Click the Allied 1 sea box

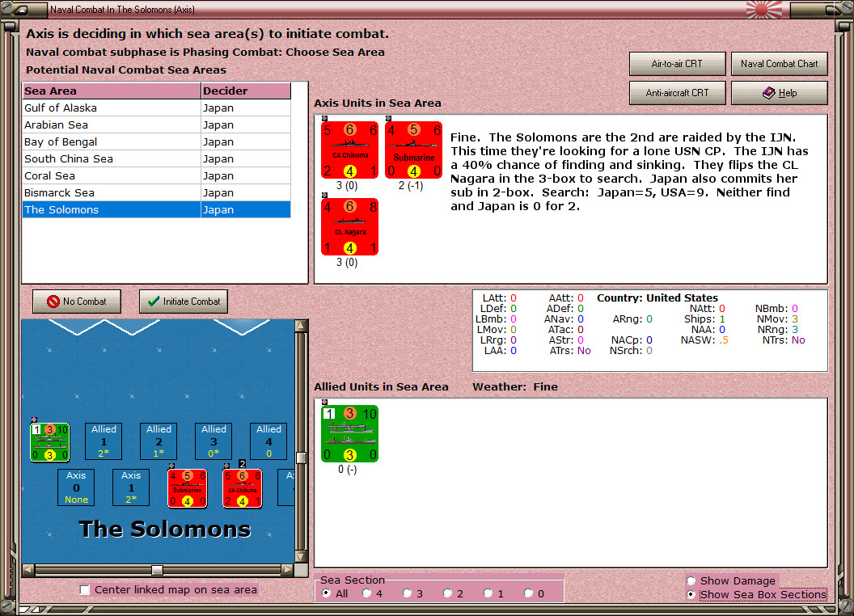[x=104, y=441]
